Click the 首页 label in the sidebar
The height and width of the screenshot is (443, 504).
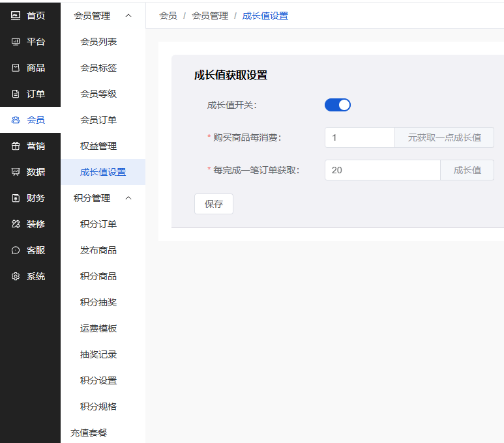coord(36,16)
